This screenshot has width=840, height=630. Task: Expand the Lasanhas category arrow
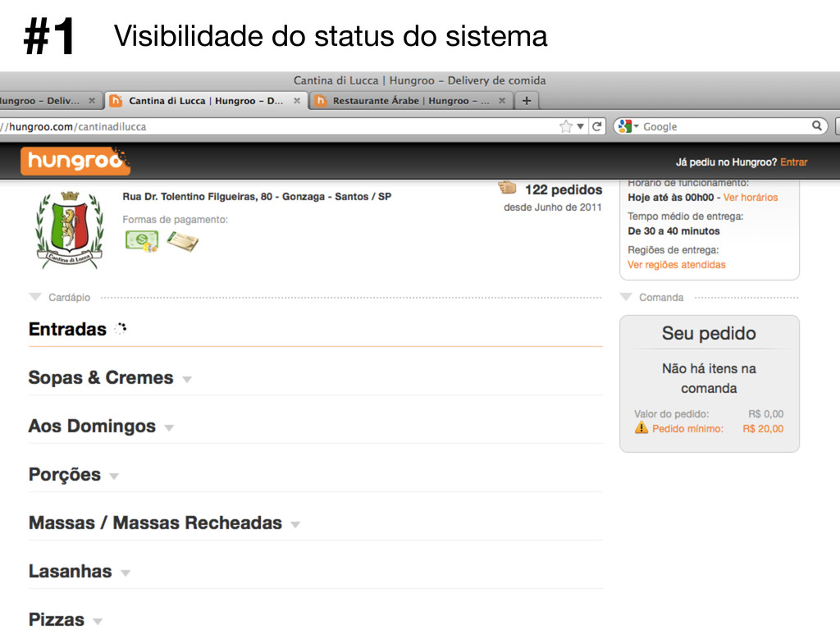coord(126,573)
